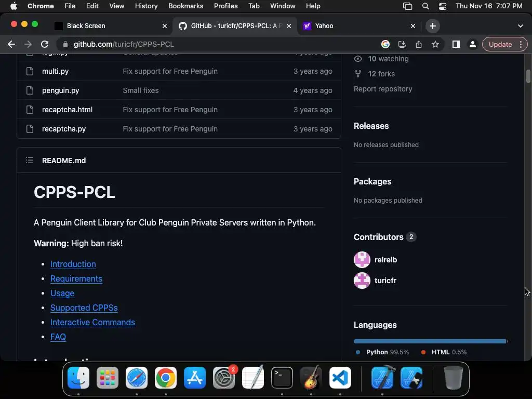Open the Releases heading link
532x399 pixels.
pyautogui.click(x=371, y=126)
